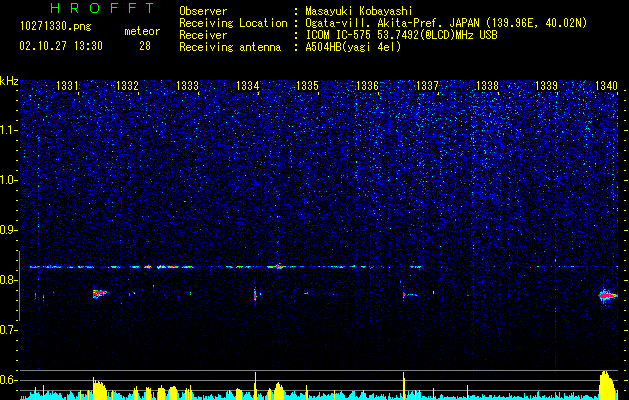Click the 1.0 kHz frequency label

point(8,180)
